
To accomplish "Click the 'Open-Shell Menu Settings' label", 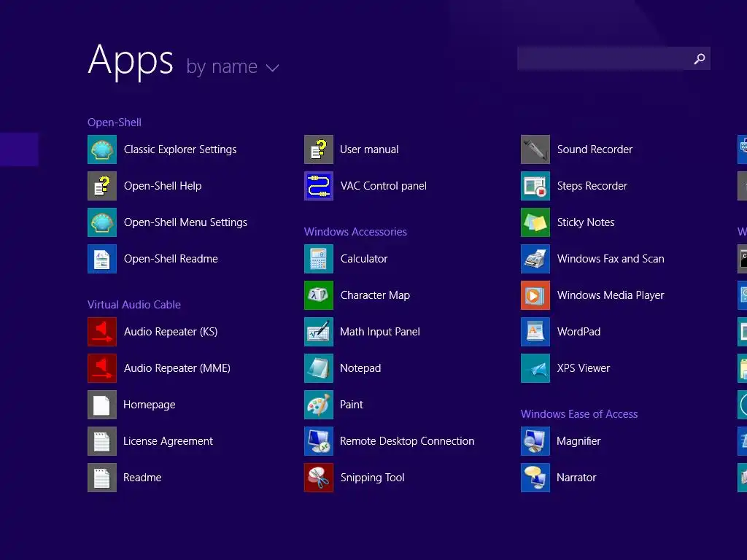I will [185, 222].
